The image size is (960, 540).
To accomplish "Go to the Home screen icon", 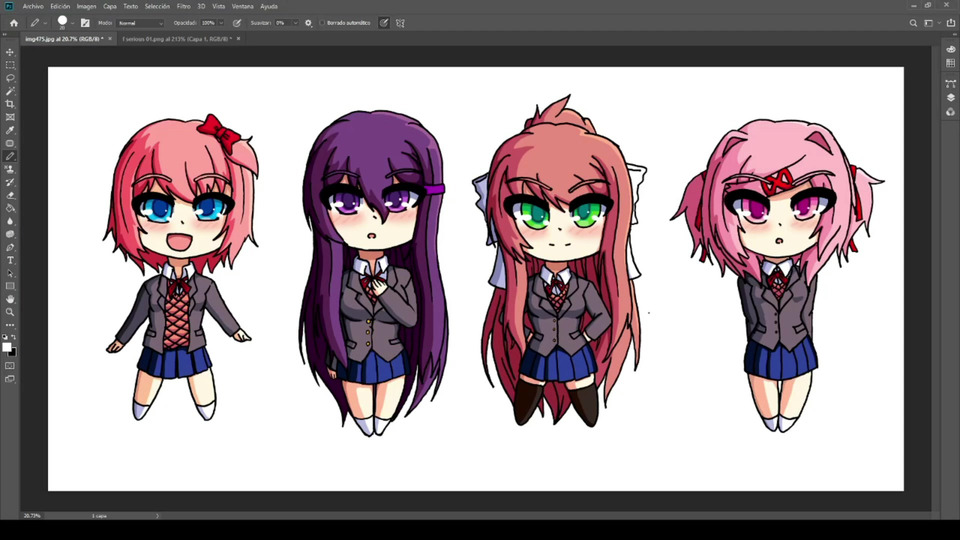I will [x=13, y=23].
